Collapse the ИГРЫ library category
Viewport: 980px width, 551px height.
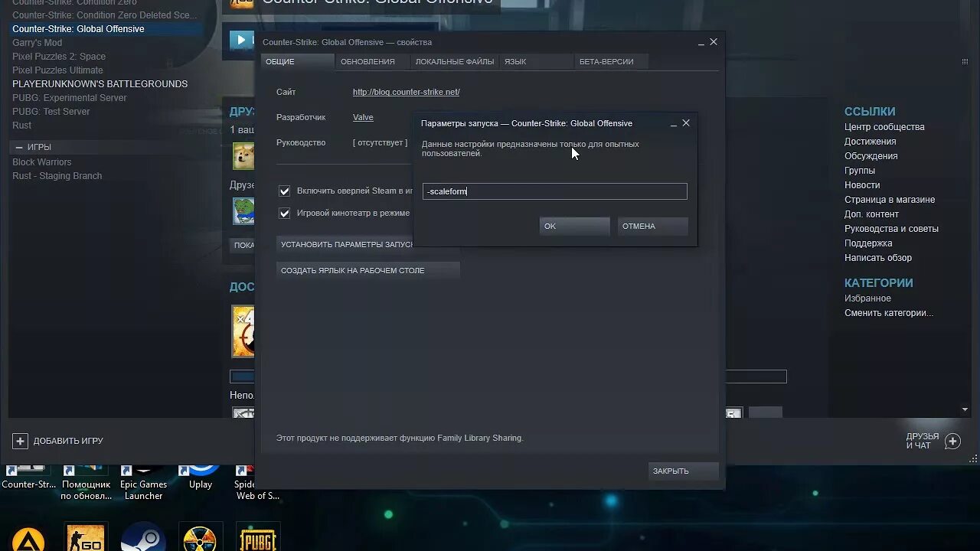[19, 147]
